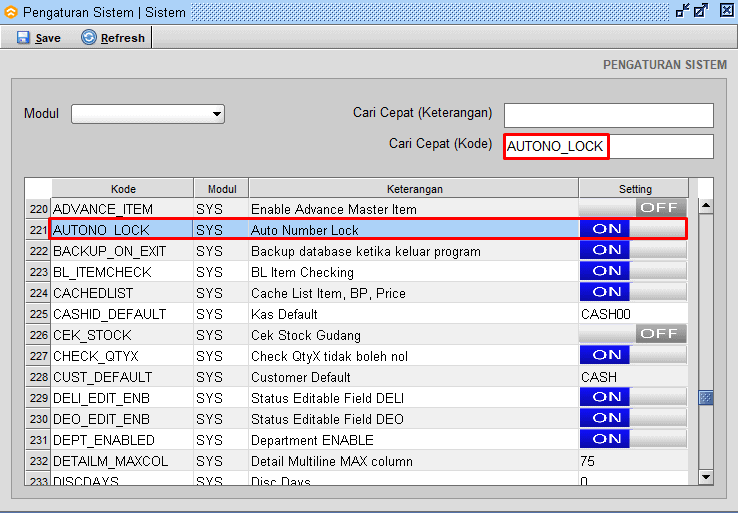Select the DEO_EDIT_ENB code cell
738x513 pixels.
(x=122, y=419)
